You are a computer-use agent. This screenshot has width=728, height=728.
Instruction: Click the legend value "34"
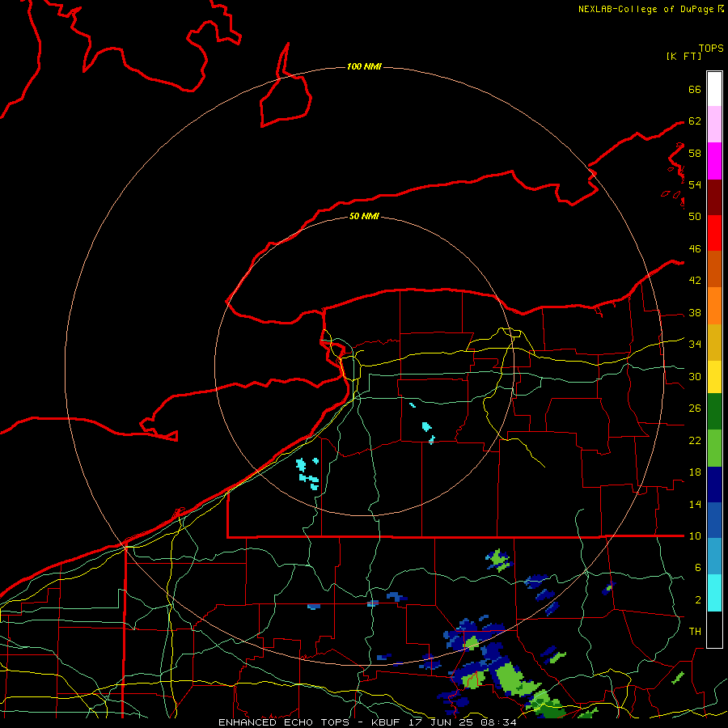pyautogui.click(x=695, y=345)
